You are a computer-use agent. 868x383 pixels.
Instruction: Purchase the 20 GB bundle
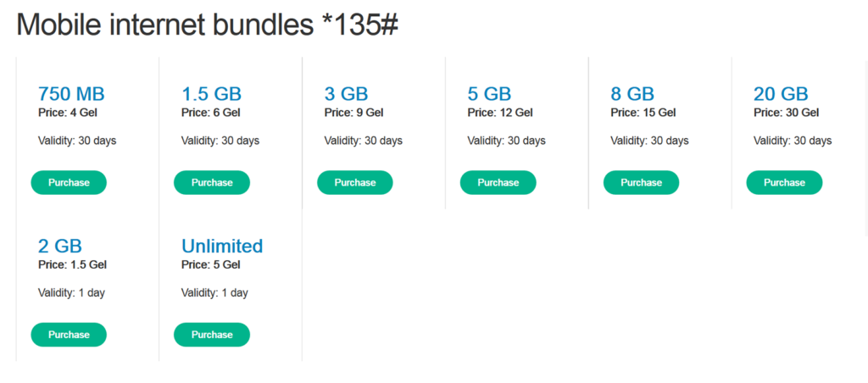click(x=784, y=183)
